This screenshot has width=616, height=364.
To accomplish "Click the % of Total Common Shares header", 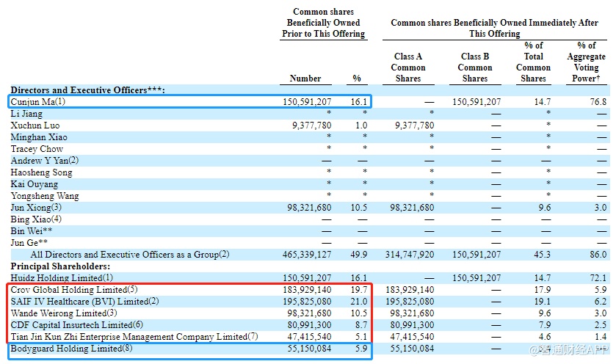I will pyautogui.click(x=534, y=62).
